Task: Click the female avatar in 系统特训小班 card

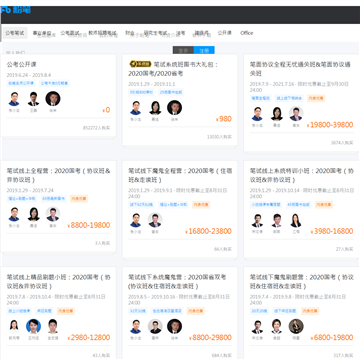Action: pyautogui.click(x=296, y=220)
